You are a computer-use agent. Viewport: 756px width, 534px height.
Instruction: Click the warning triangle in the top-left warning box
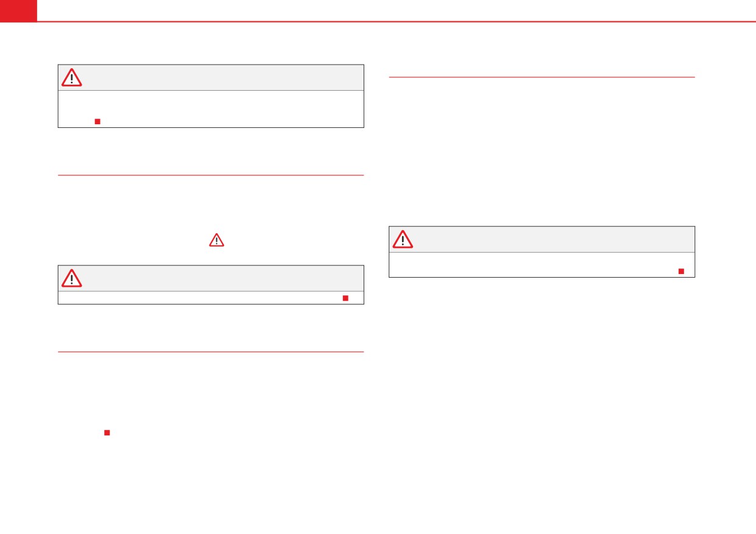[x=72, y=78]
